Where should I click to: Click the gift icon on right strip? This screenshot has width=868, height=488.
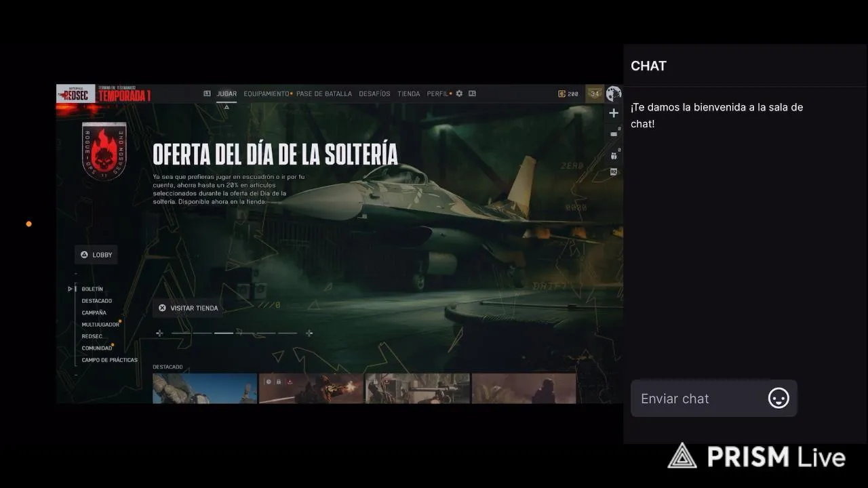(614, 156)
